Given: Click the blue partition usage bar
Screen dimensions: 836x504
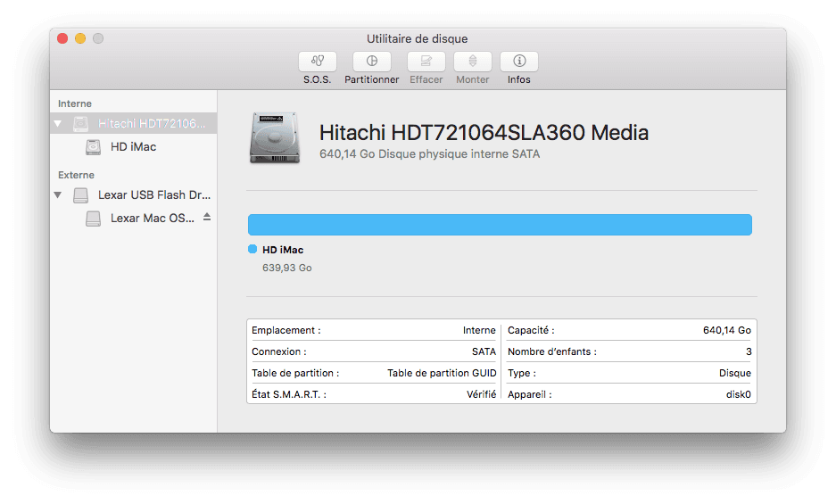Looking at the screenshot, I should 501,225.
